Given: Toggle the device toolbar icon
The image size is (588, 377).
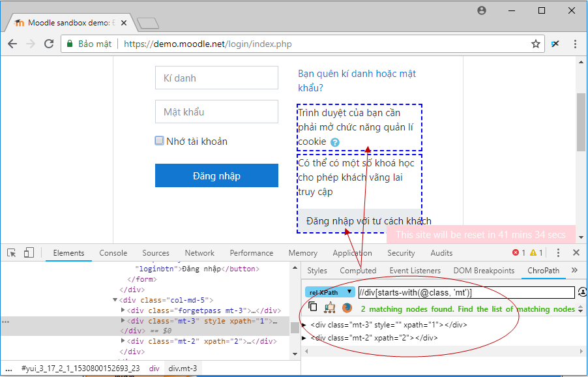Looking at the screenshot, I should 29,253.
